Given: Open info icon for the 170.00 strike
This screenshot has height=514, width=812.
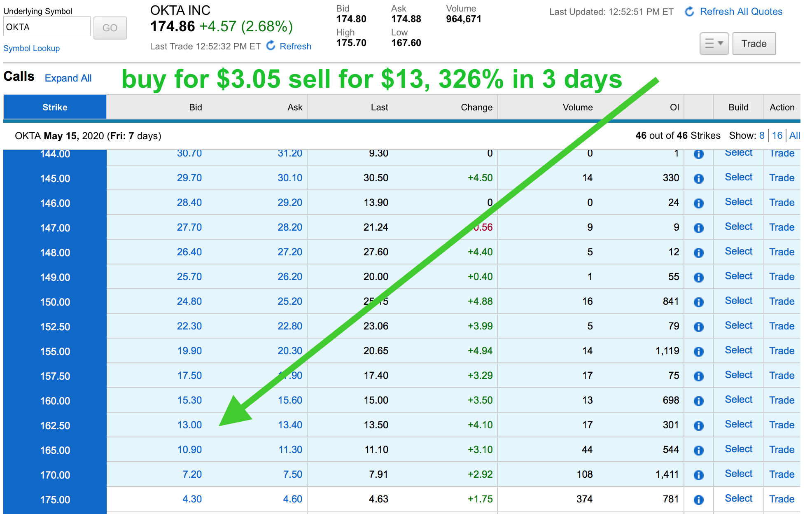Looking at the screenshot, I should tap(698, 475).
